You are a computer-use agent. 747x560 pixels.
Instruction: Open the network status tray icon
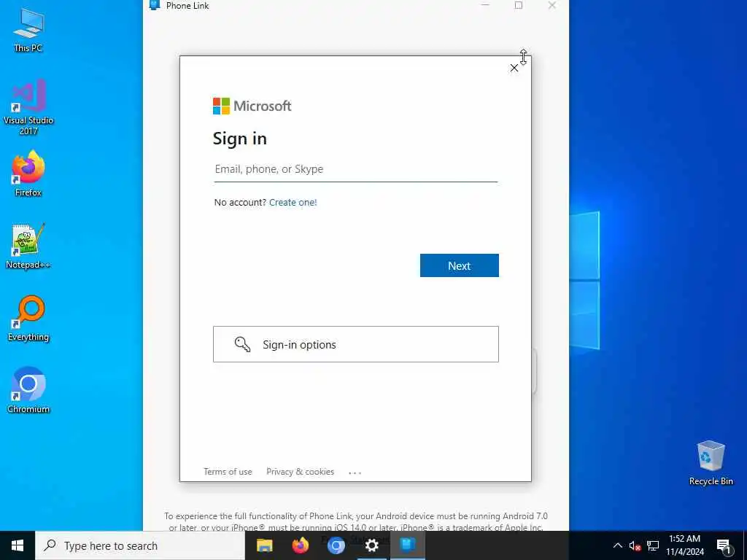tap(653, 545)
